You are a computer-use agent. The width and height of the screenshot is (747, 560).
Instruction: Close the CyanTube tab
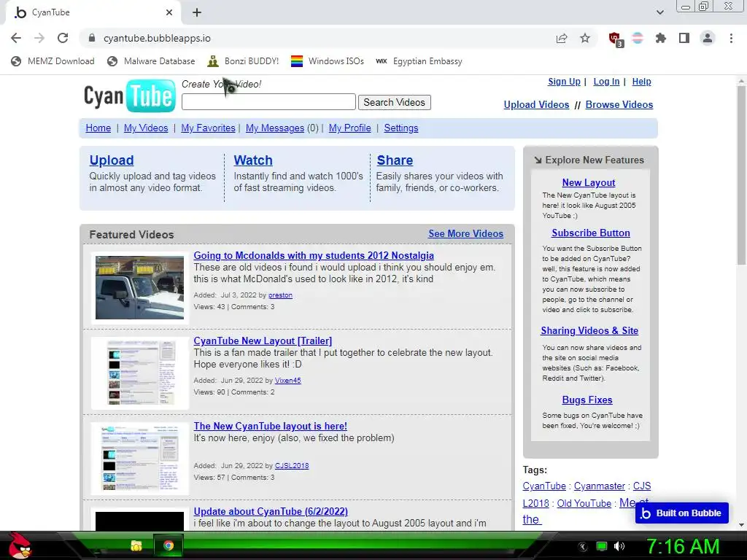pyautogui.click(x=169, y=12)
